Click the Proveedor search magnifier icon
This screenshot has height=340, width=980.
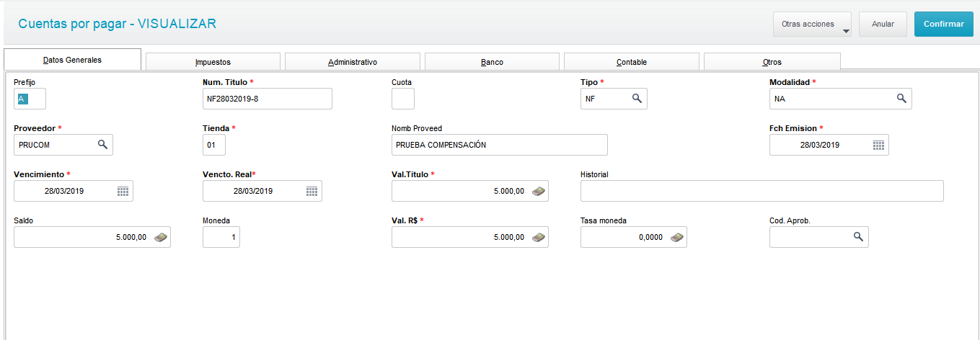click(102, 144)
